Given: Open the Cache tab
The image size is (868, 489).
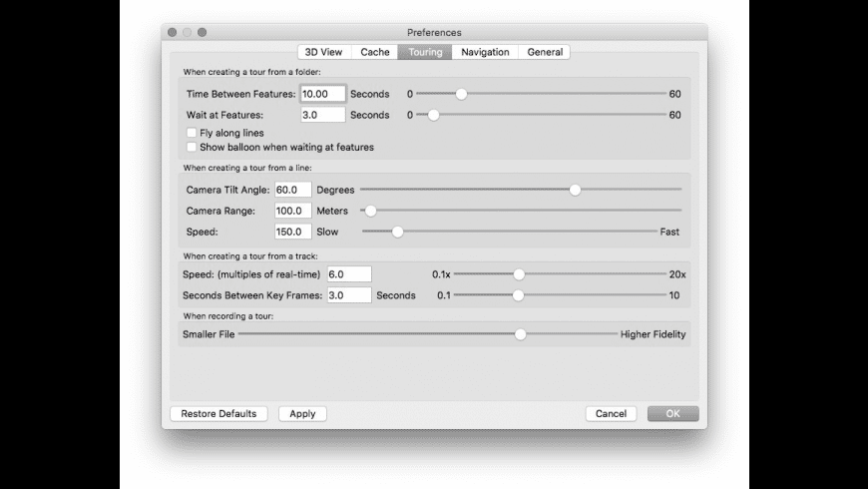Looking at the screenshot, I should click(374, 52).
